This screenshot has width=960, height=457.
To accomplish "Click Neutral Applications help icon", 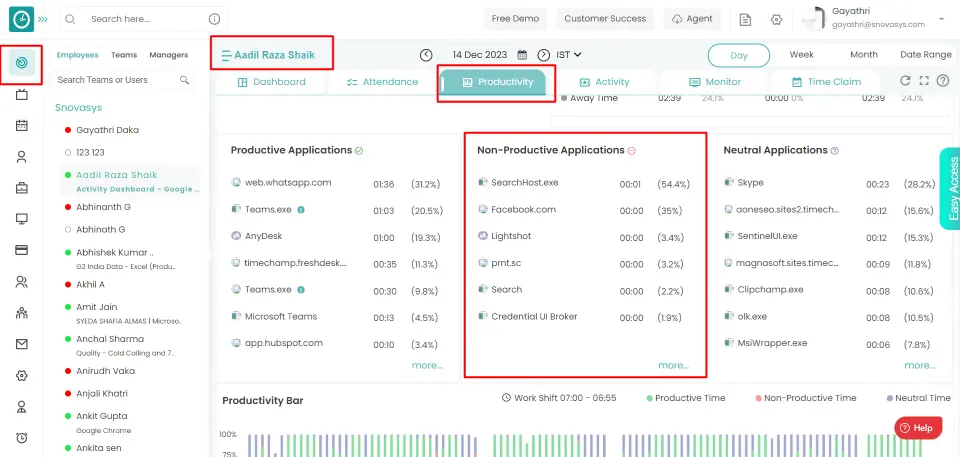I will [834, 151].
